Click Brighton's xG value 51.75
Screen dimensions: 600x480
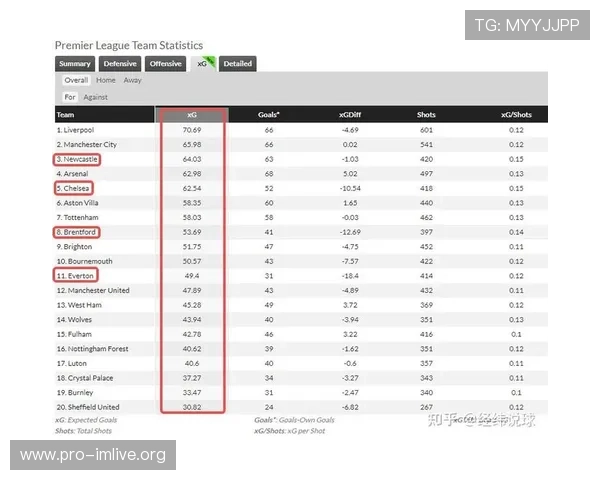[x=192, y=247]
